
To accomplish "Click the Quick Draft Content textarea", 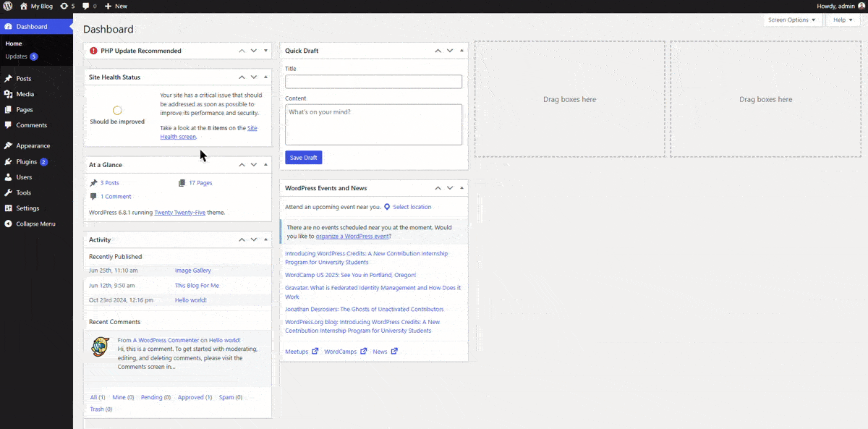I will click(373, 124).
